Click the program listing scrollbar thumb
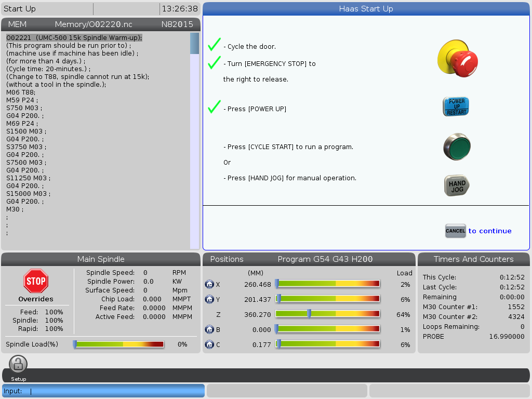The image size is (532, 399). [194, 44]
